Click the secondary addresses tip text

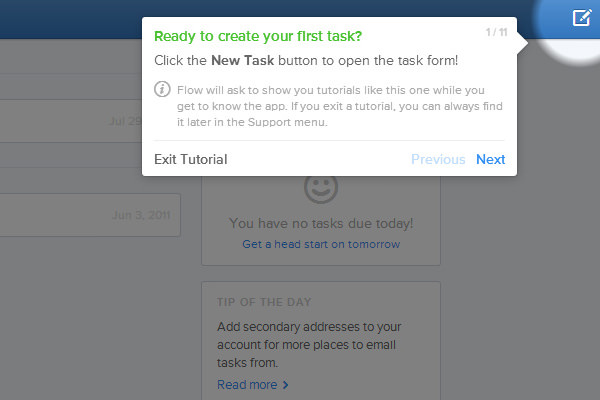[309, 344]
